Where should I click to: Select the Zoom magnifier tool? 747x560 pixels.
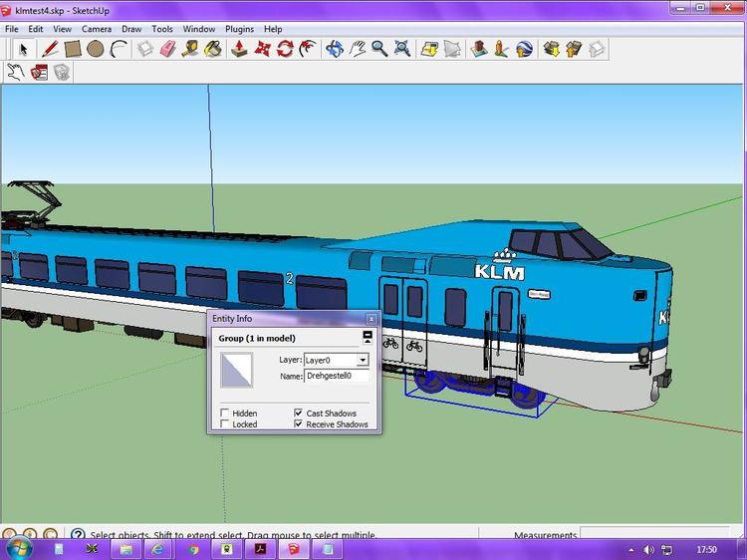click(379, 49)
